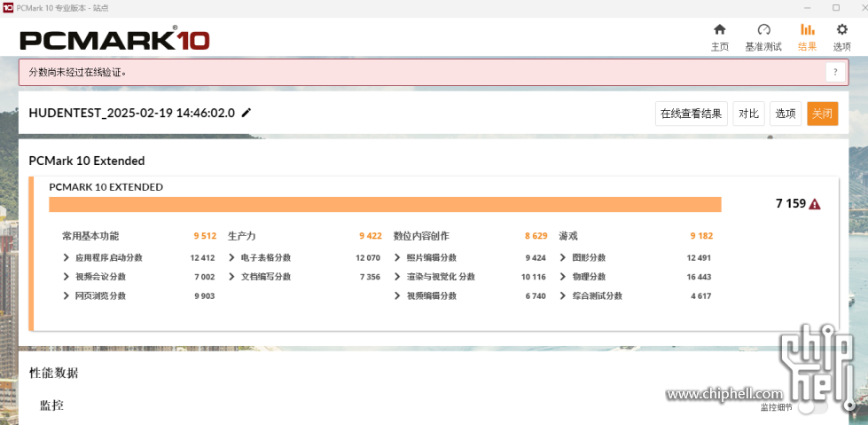Click the result name HUDENTEST_2025-02-19 14:46:02.0
Screen dimensions: 868x425
(x=132, y=113)
